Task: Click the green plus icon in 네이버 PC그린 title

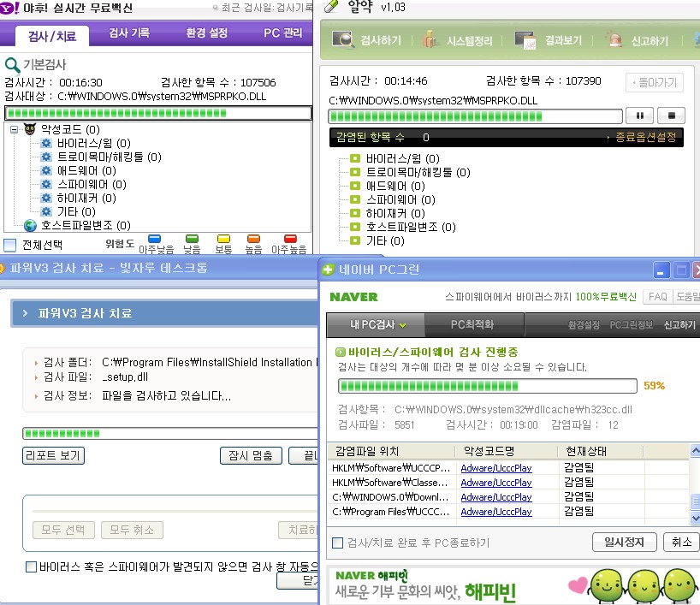Action: (x=328, y=270)
